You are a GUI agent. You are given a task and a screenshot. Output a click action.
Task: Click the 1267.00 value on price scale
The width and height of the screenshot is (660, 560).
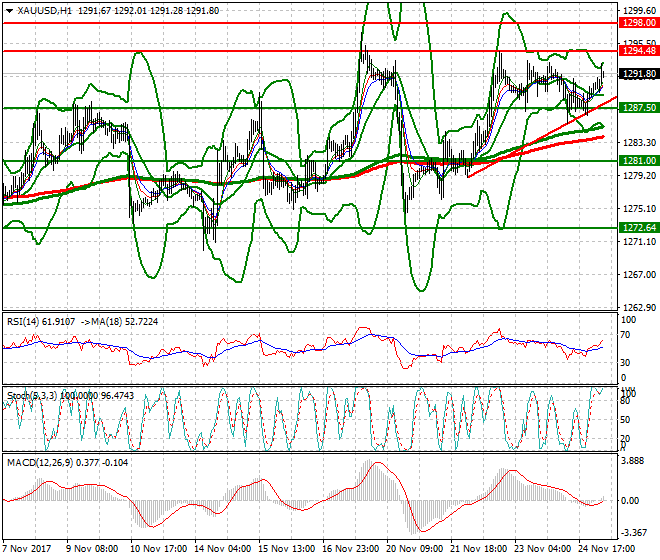(x=638, y=275)
